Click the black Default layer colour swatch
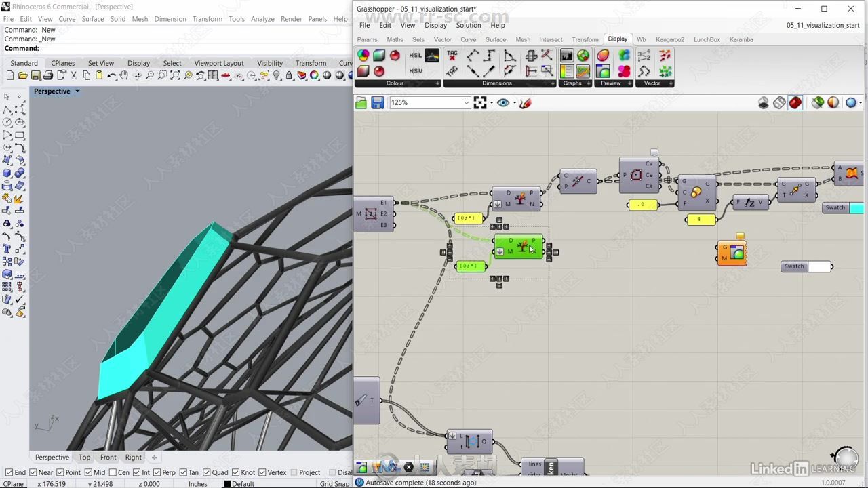868x488 pixels. pyautogui.click(x=228, y=484)
